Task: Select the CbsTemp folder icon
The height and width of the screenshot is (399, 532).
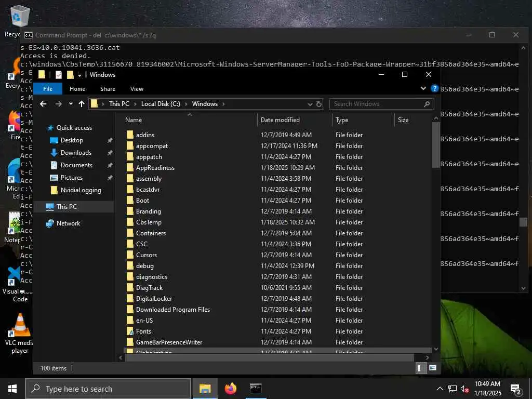Action: 130,222
